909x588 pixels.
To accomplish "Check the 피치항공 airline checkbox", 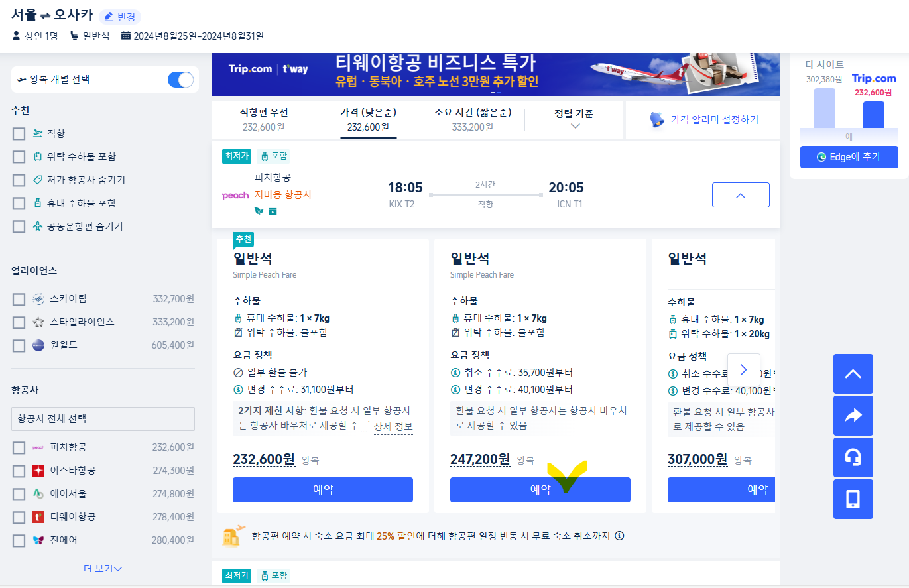I will [19, 448].
